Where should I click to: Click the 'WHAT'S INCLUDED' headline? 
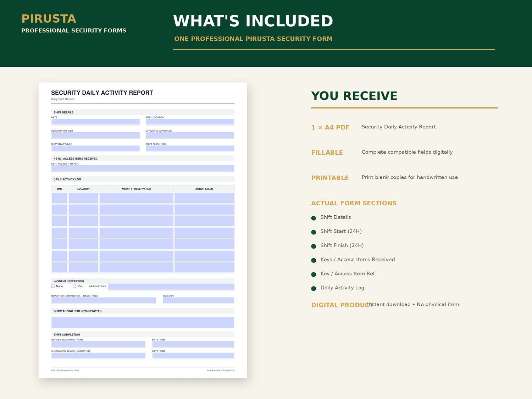tap(253, 21)
